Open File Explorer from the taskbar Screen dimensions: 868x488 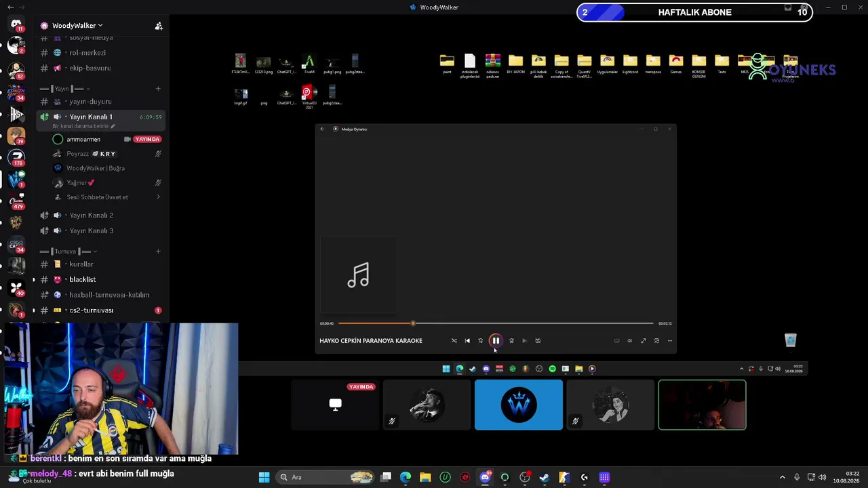pyautogui.click(x=425, y=477)
